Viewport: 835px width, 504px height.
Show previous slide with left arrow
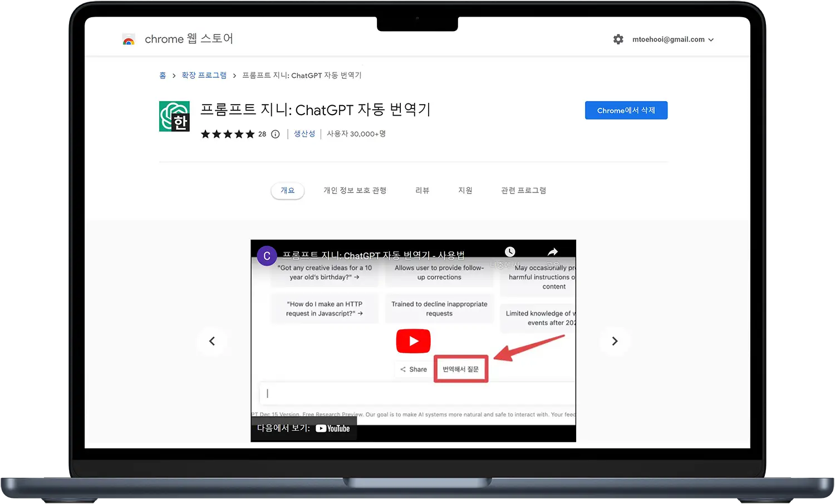click(212, 341)
